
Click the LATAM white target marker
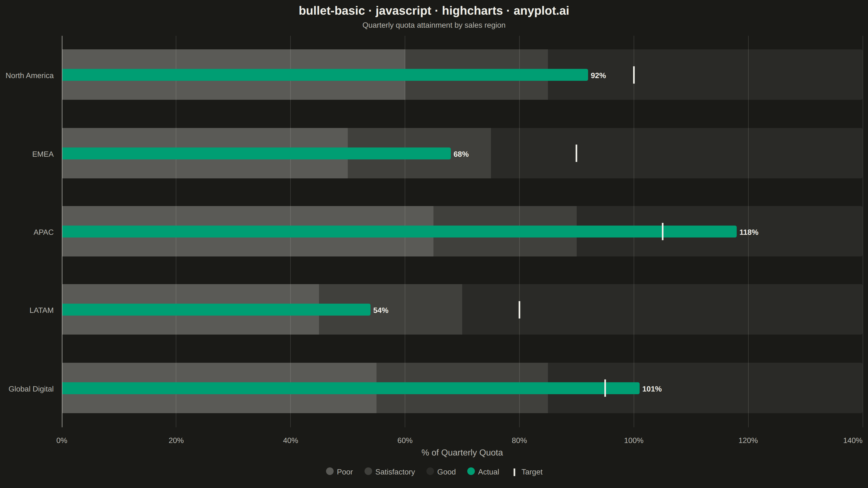pyautogui.click(x=520, y=310)
